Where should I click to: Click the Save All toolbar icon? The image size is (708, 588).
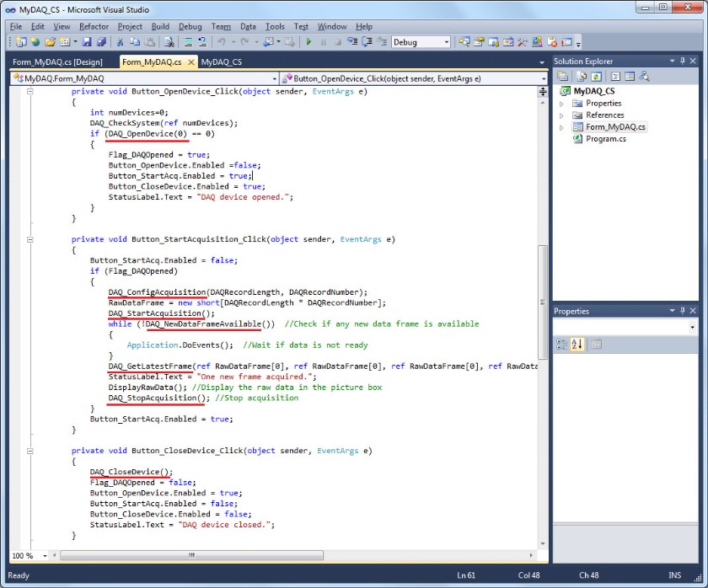coord(101,42)
